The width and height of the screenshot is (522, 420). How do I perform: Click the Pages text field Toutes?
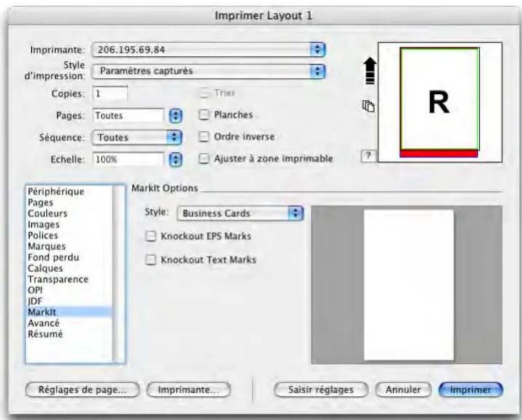[x=128, y=116]
